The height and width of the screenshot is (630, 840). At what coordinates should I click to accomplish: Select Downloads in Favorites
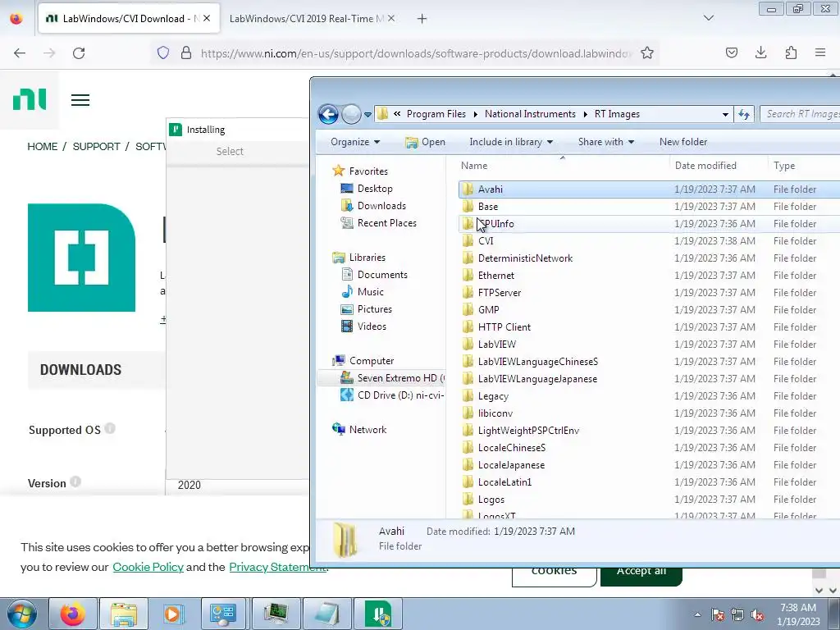pyautogui.click(x=381, y=206)
